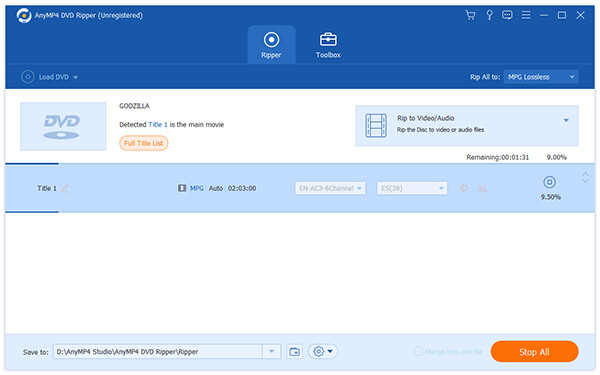Click the pencil rename icon beside Title 1

tap(65, 188)
